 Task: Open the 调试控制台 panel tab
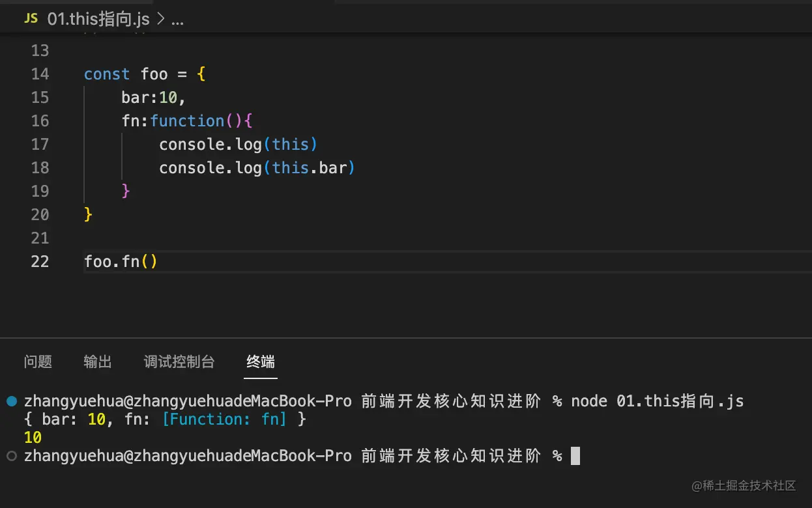(179, 361)
